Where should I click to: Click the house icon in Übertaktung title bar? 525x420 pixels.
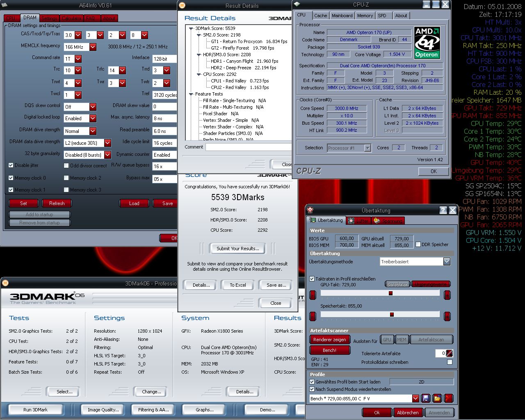(x=310, y=210)
